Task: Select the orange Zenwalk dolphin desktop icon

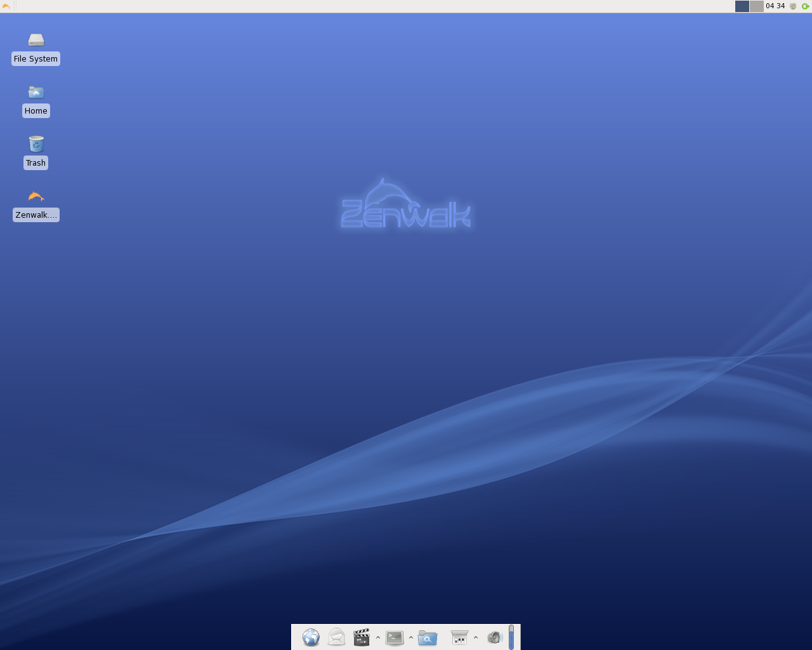Action: coord(36,196)
